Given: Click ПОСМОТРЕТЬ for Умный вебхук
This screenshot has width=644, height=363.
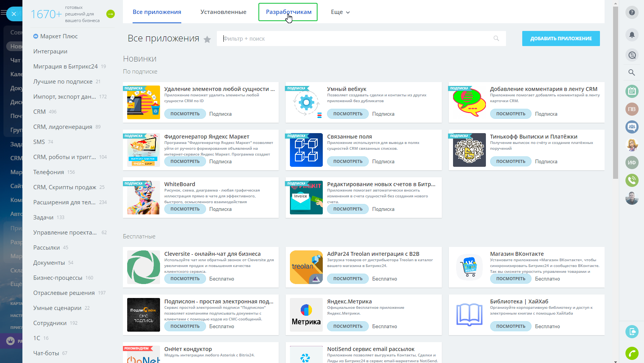Looking at the screenshot, I should (x=348, y=114).
